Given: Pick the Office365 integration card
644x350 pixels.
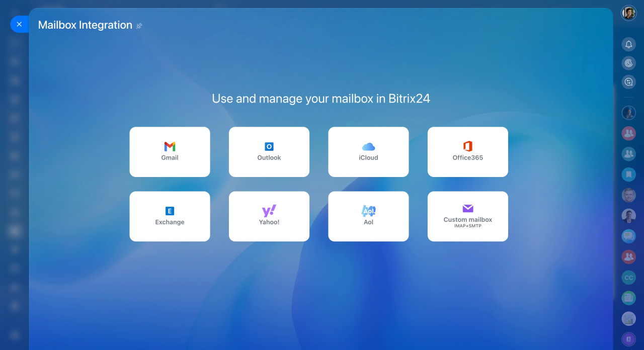Looking at the screenshot, I should click(x=468, y=152).
